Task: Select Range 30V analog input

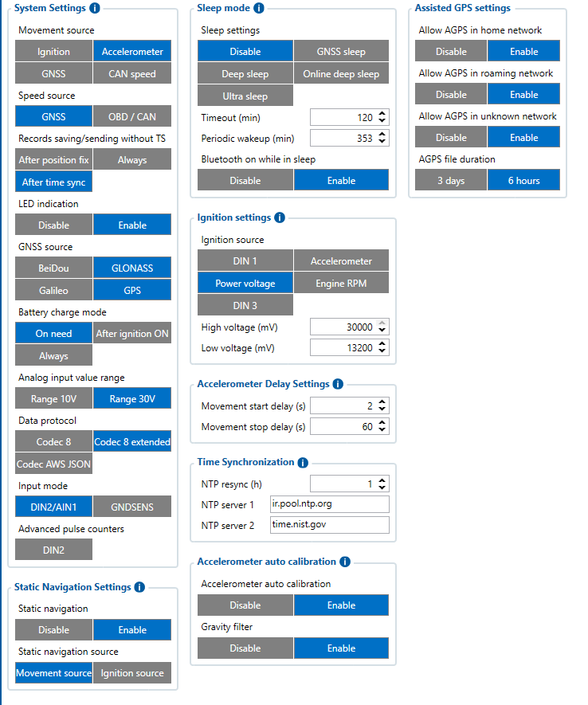Action: 132,398
